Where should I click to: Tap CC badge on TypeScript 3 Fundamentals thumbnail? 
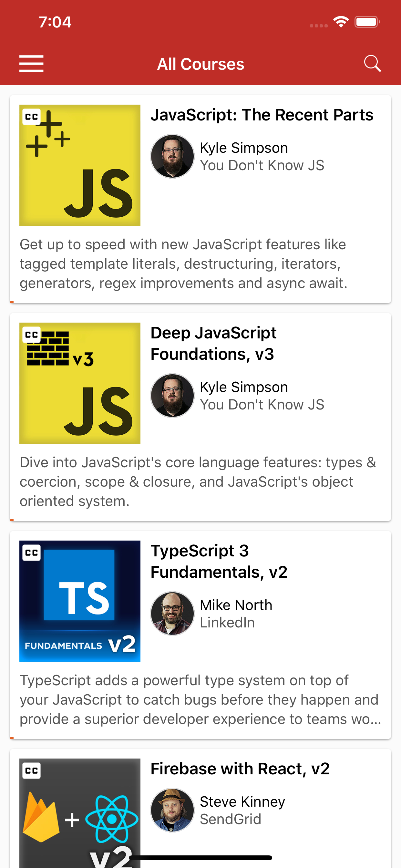(x=31, y=553)
